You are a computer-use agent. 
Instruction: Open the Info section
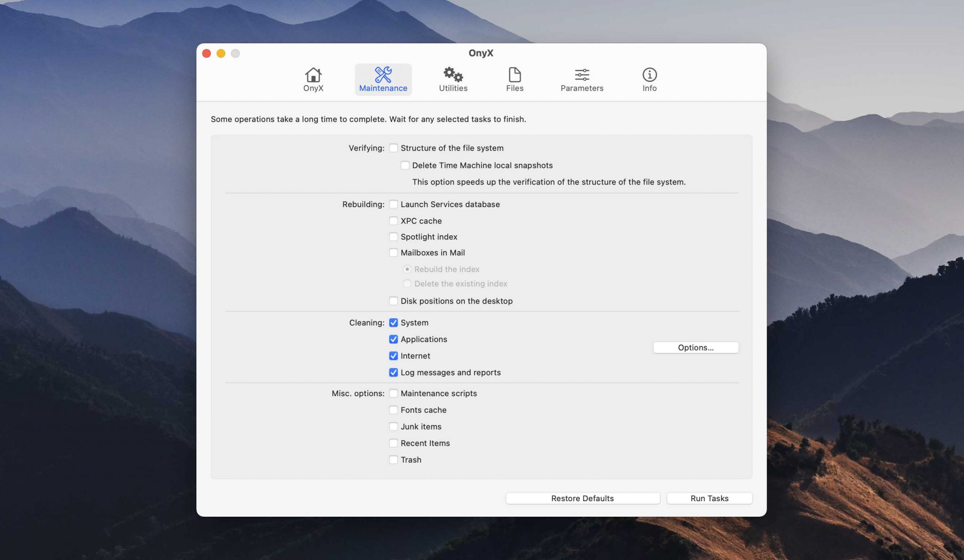[648, 79]
